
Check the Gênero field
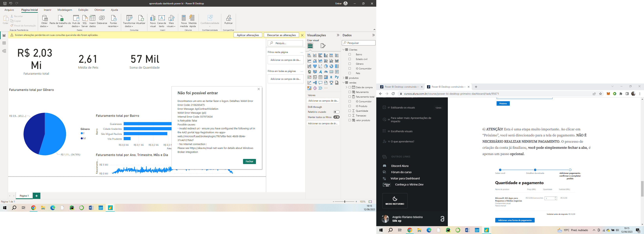(x=350, y=64)
